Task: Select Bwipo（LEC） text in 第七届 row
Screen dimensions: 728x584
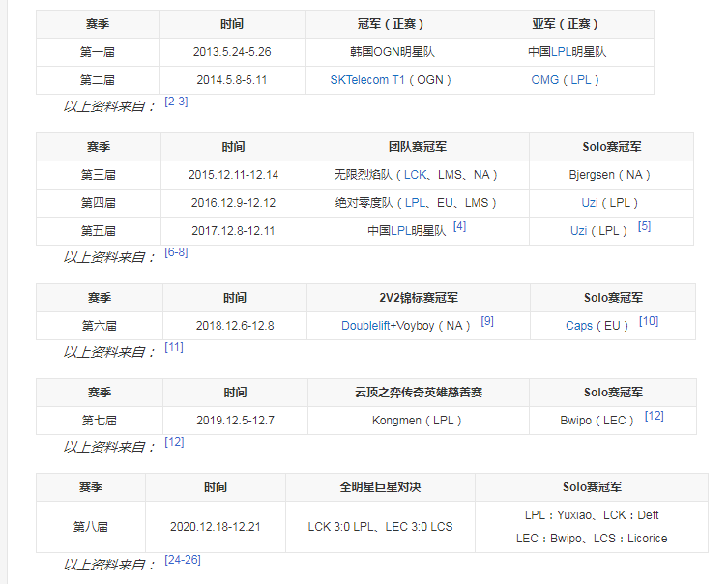Action: (597, 421)
